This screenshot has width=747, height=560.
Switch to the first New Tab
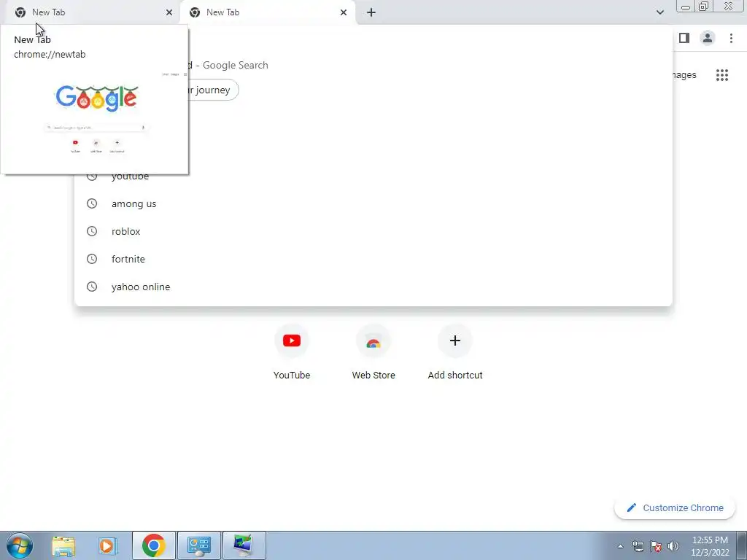coord(90,12)
